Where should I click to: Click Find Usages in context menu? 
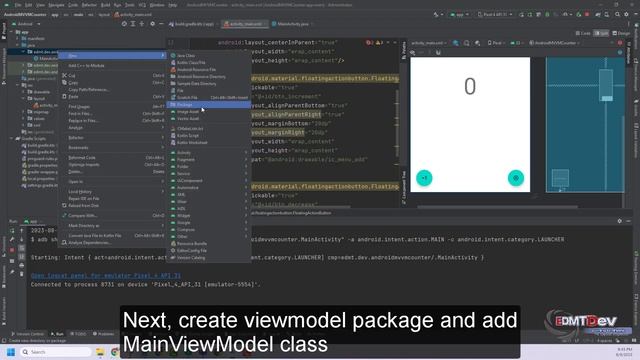point(112,107)
